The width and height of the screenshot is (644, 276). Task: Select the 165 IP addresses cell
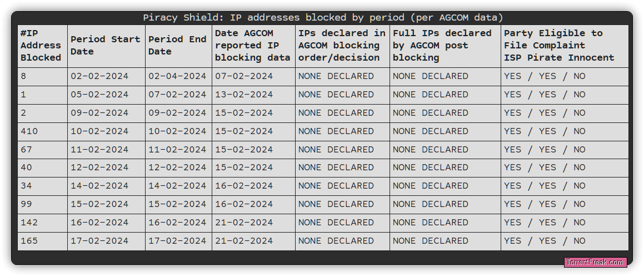[x=43, y=241]
